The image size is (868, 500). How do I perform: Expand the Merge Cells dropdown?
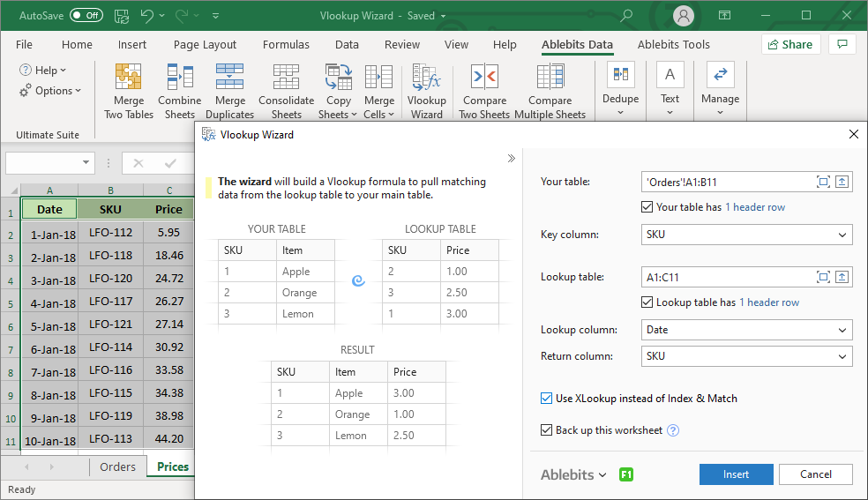[x=392, y=115]
